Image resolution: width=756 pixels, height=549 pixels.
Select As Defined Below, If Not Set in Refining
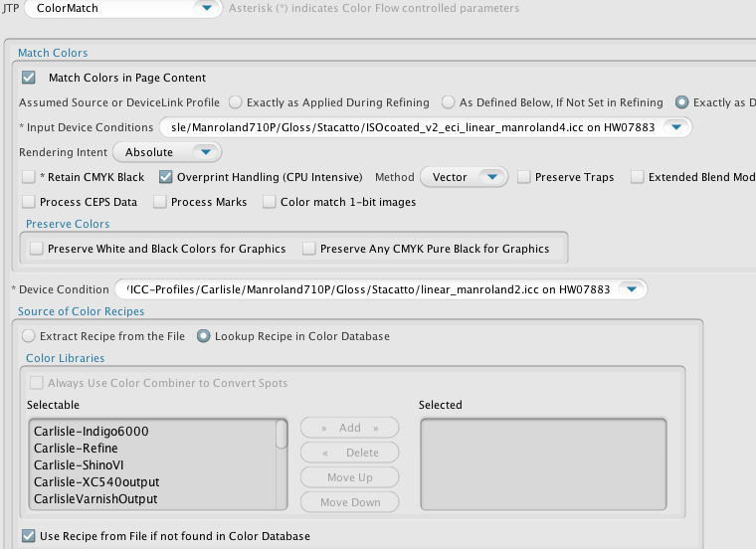[449, 102]
